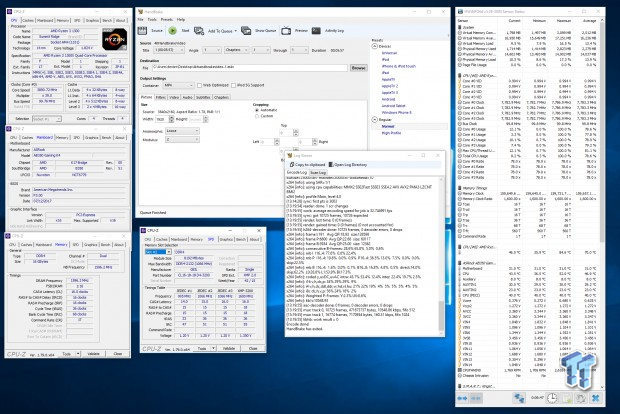This screenshot has height=414, width=620.
Task: Click the Browse button for destination
Action: pyautogui.click(x=359, y=66)
